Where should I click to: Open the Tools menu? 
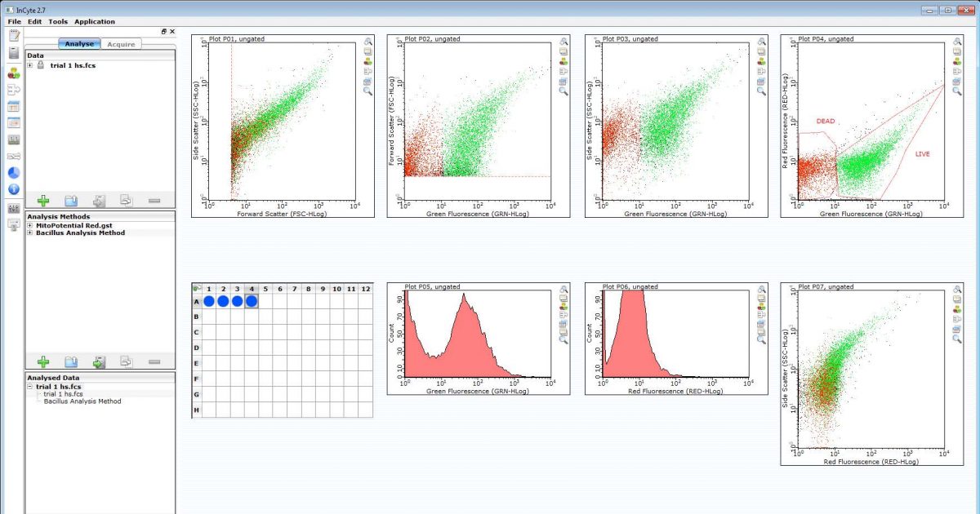click(x=57, y=21)
